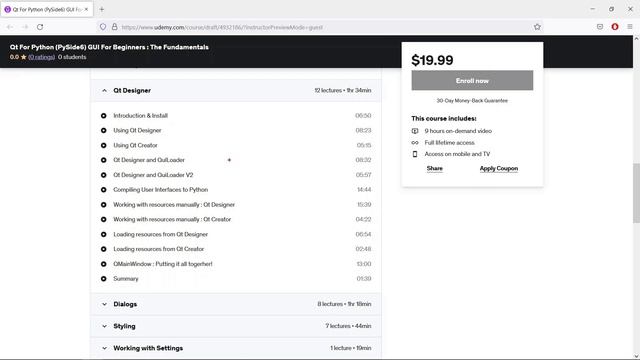Click play icon for Loading resources Qt Designer

[104, 234]
